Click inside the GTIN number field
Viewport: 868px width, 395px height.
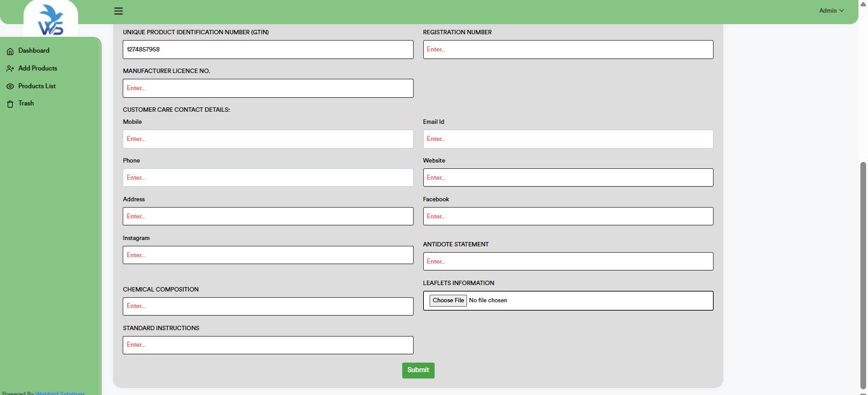click(x=268, y=49)
